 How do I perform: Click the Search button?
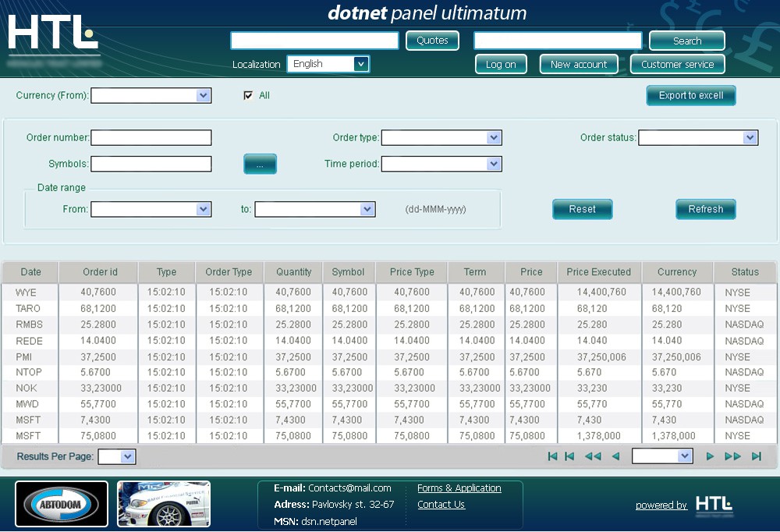click(687, 41)
